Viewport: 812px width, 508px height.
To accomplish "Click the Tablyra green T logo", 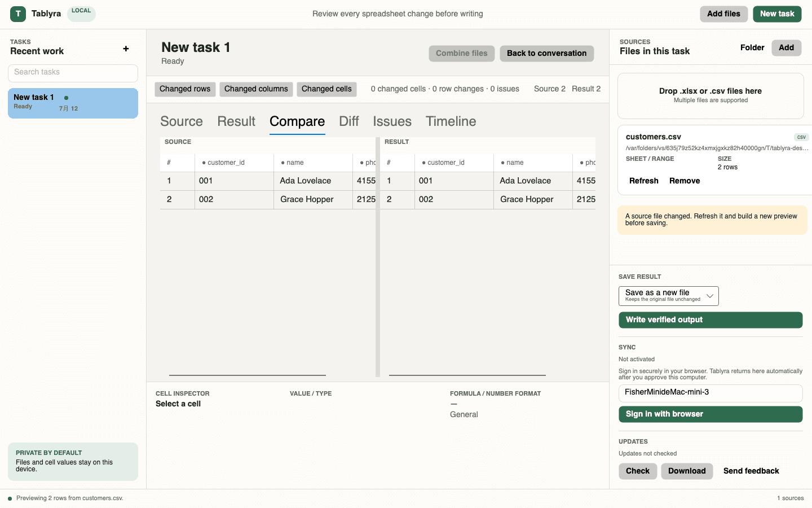I will click(x=18, y=14).
